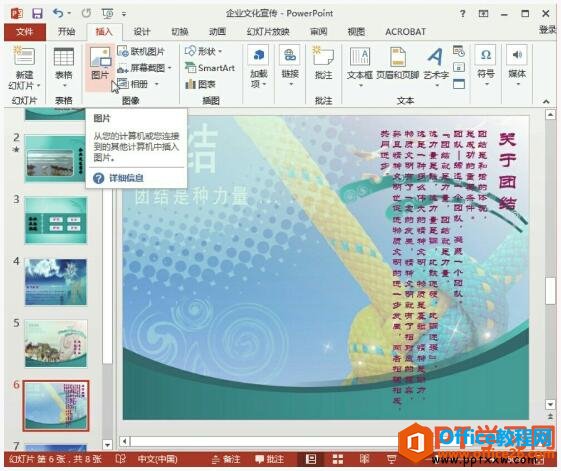Viewport: 561px width, 471px height.
Task: Open the Customize Quick Access Toolbar arrow
Action: [124, 14]
